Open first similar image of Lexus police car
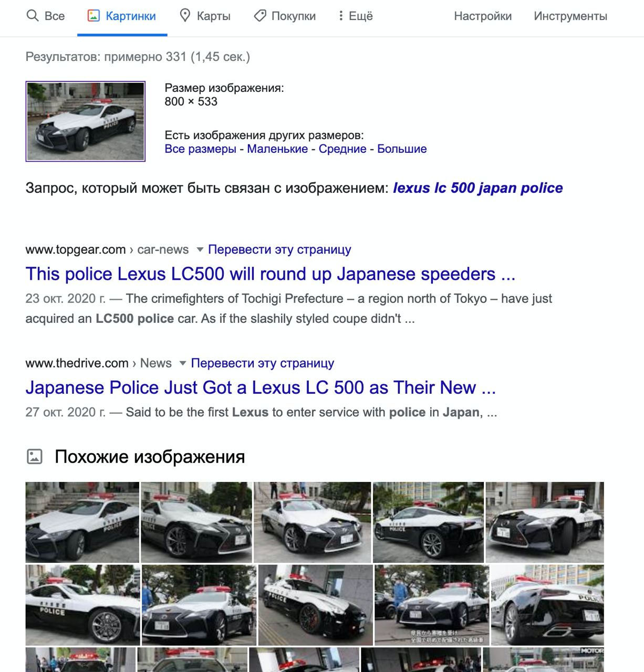The image size is (644, 672). click(82, 522)
